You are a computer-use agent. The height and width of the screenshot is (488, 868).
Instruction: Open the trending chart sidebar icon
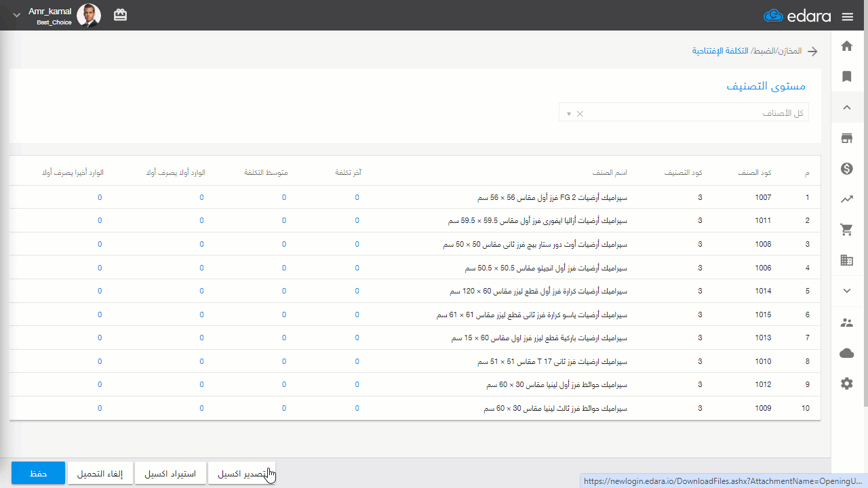coord(846,199)
